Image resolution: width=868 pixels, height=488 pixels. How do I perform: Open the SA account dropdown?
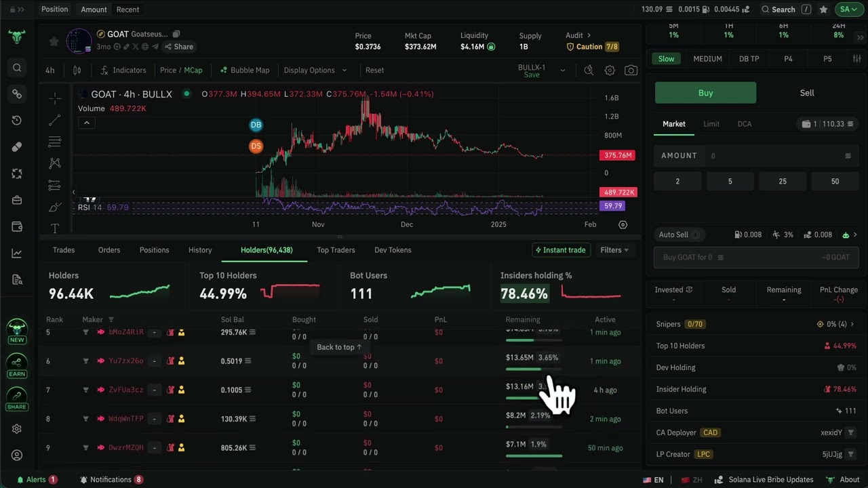click(x=848, y=9)
